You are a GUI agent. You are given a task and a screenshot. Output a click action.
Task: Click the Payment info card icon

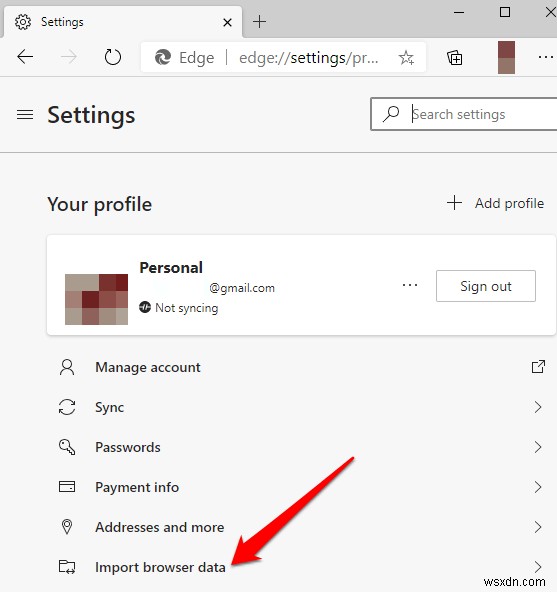67,487
